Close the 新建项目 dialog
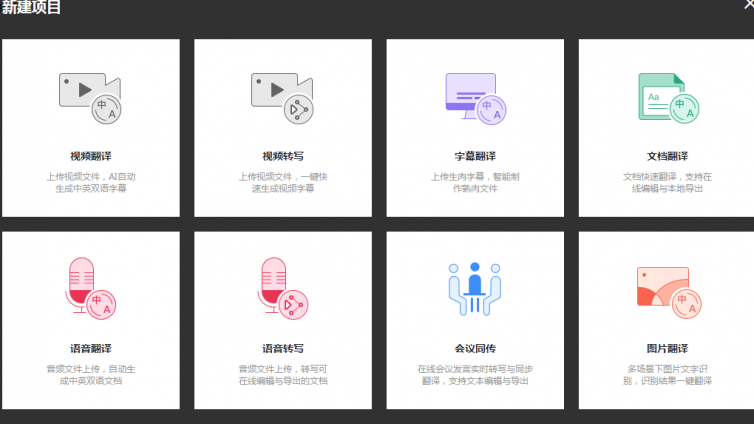 (749, 4)
